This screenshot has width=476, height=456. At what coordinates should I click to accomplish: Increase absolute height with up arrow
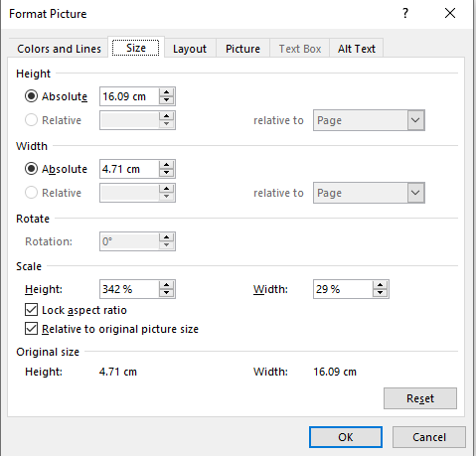click(x=166, y=92)
